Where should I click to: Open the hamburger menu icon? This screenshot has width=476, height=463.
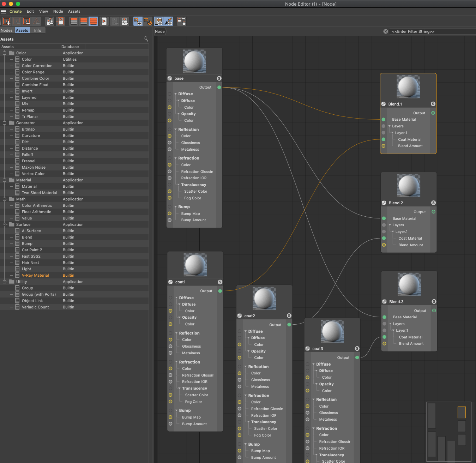click(x=4, y=11)
